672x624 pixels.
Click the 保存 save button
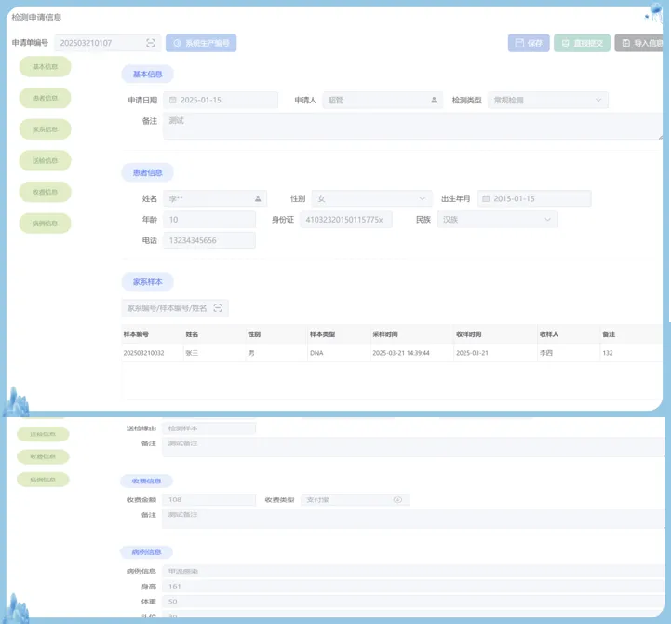[x=529, y=43]
